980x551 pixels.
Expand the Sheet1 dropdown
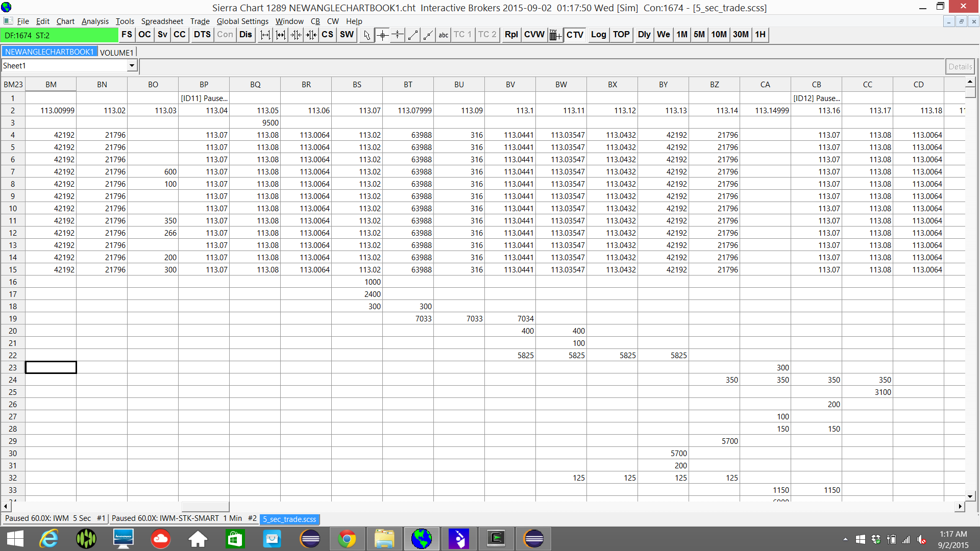[132, 66]
